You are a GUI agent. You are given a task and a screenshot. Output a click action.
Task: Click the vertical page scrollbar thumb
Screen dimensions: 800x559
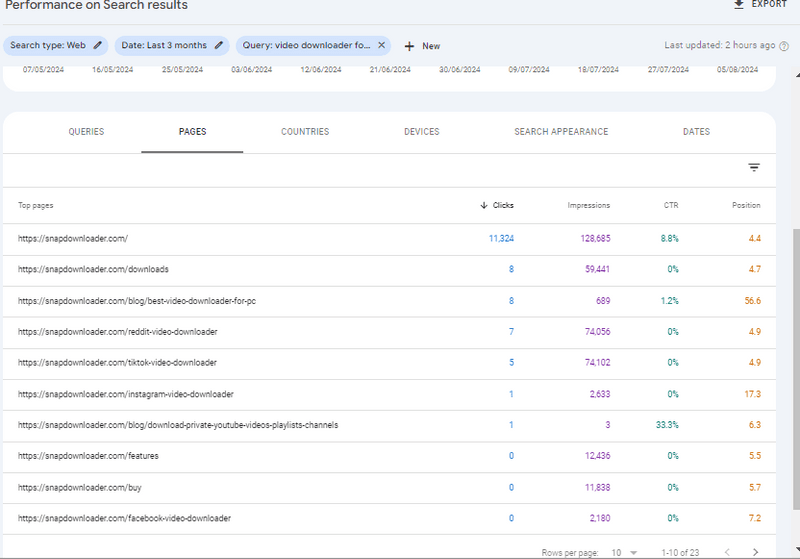[796, 369]
